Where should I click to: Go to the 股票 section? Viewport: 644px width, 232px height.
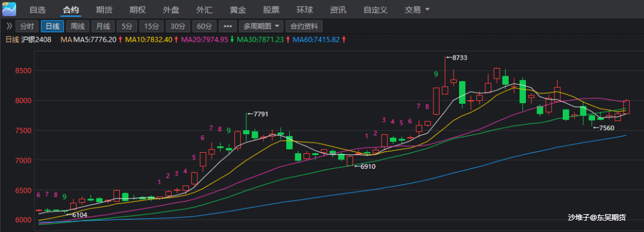271,10
